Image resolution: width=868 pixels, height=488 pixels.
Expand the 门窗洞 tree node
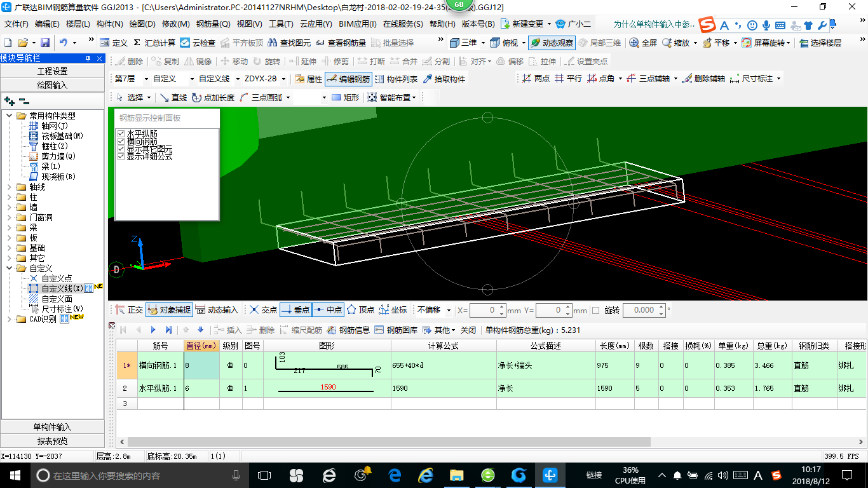point(10,217)
